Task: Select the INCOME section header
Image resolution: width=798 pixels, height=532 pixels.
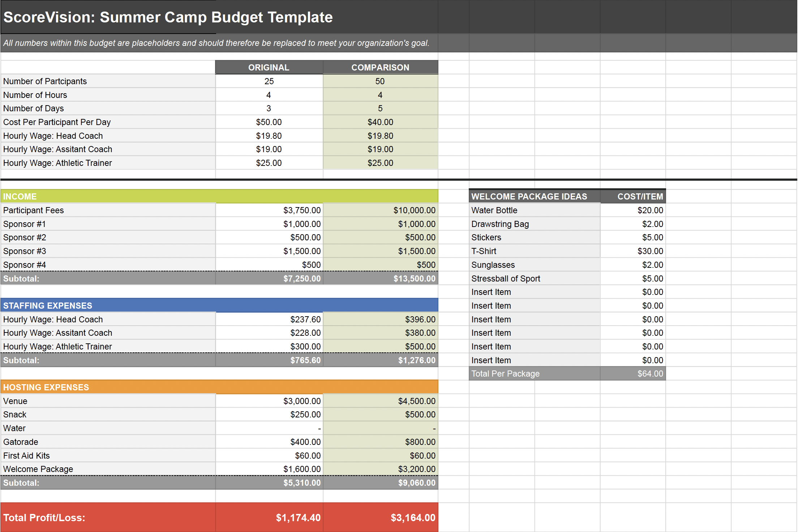Action: click(219, 197)
